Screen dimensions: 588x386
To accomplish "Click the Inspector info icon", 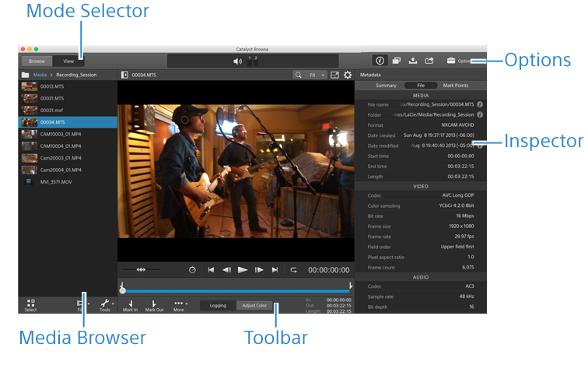I will click(380, 61).
